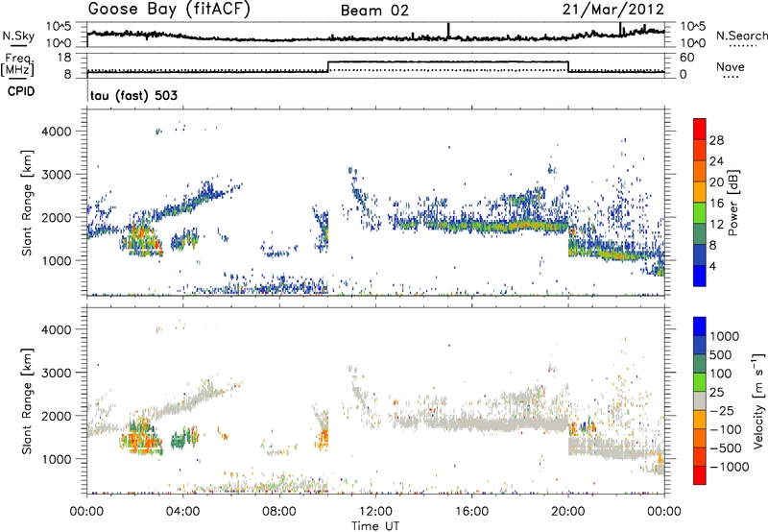
Task: Select the "Time UT" axis title
Action: [x=375, y=525]
